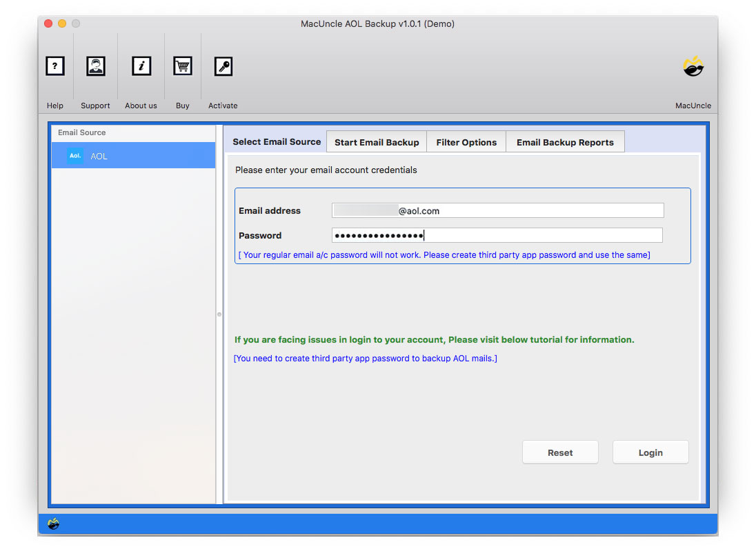Open the Help section
Viewport: 756px width, 551px height.
click(x=55, y=66)
